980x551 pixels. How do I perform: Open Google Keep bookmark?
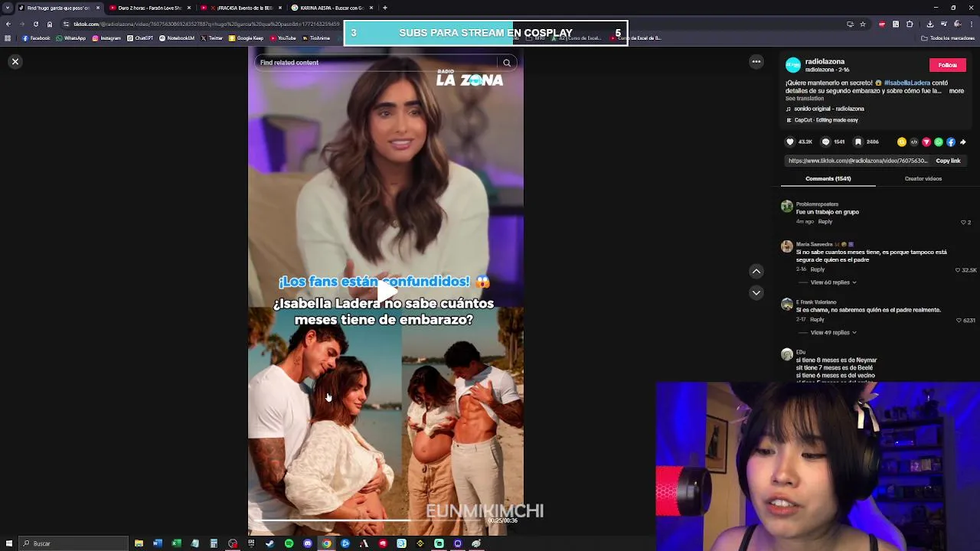246,38
